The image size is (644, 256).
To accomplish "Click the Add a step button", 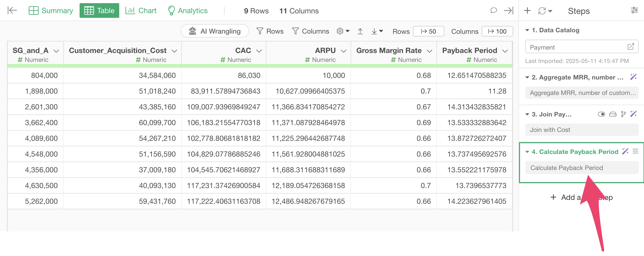I will (581, 197).
